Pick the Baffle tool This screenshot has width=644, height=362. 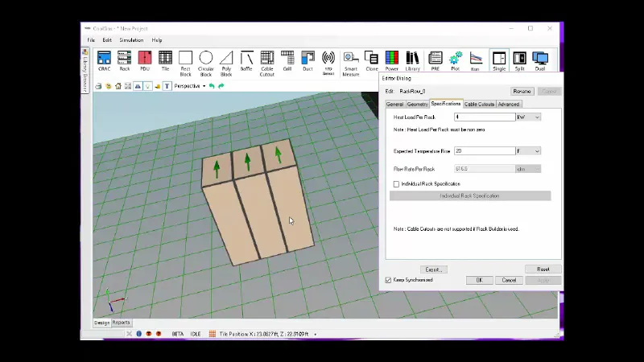246,61
